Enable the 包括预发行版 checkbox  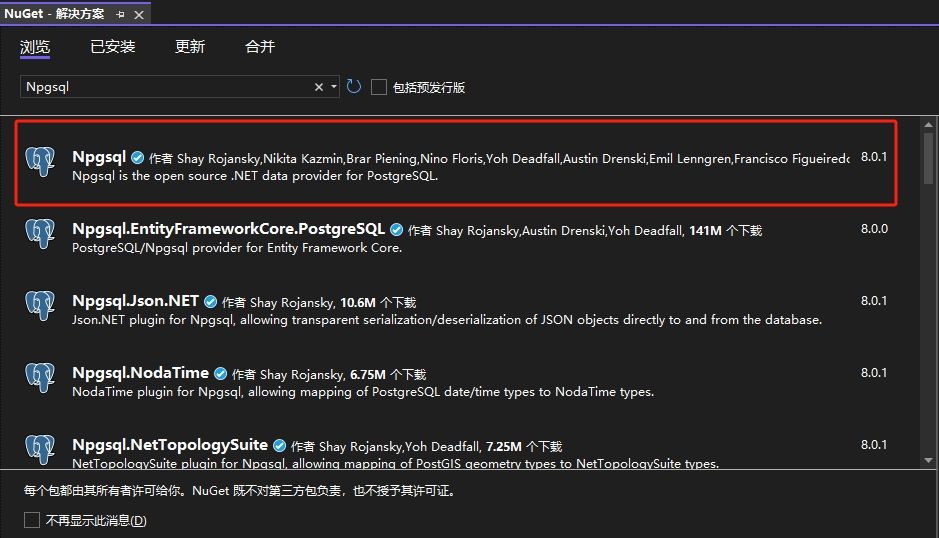click(378, 87)
